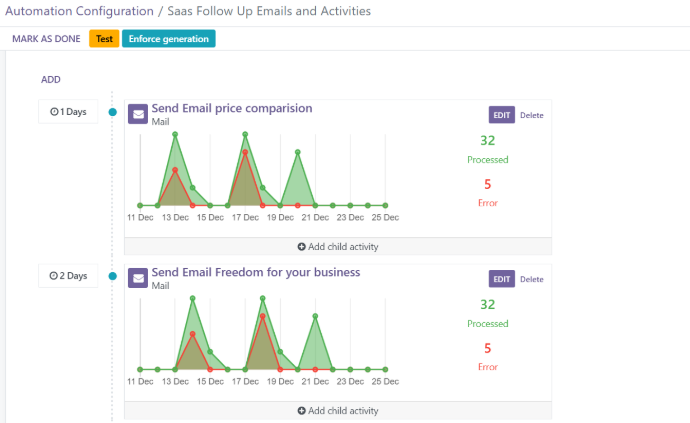Image resolution: width=690 pixels, height=423 pixels.
Task: Click plus icon of second Add child activity
Action: (302, 410)
